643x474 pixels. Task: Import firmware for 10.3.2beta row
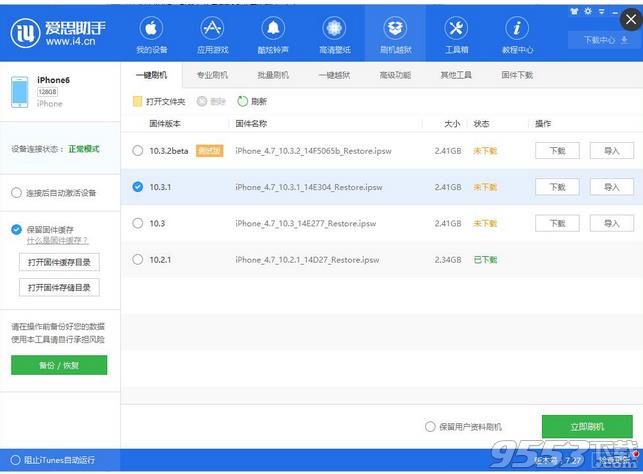pyautogui.click(x=611, y=151)
